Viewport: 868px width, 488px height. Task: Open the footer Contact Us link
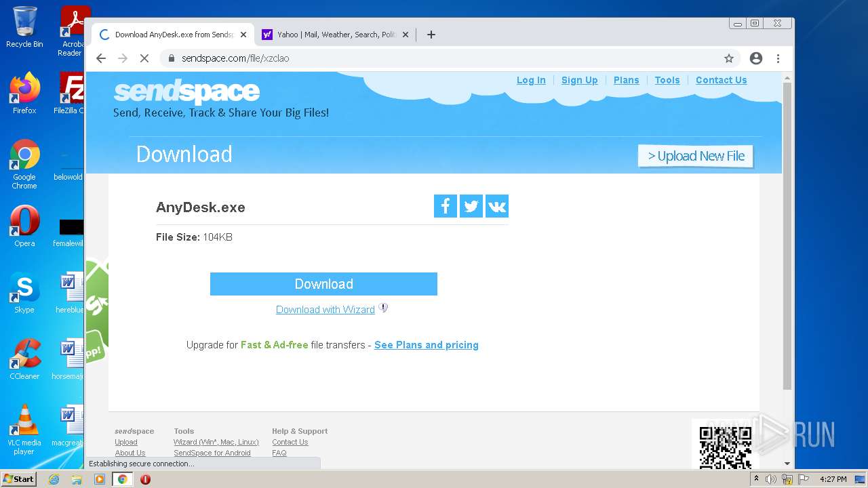(290, 442)
